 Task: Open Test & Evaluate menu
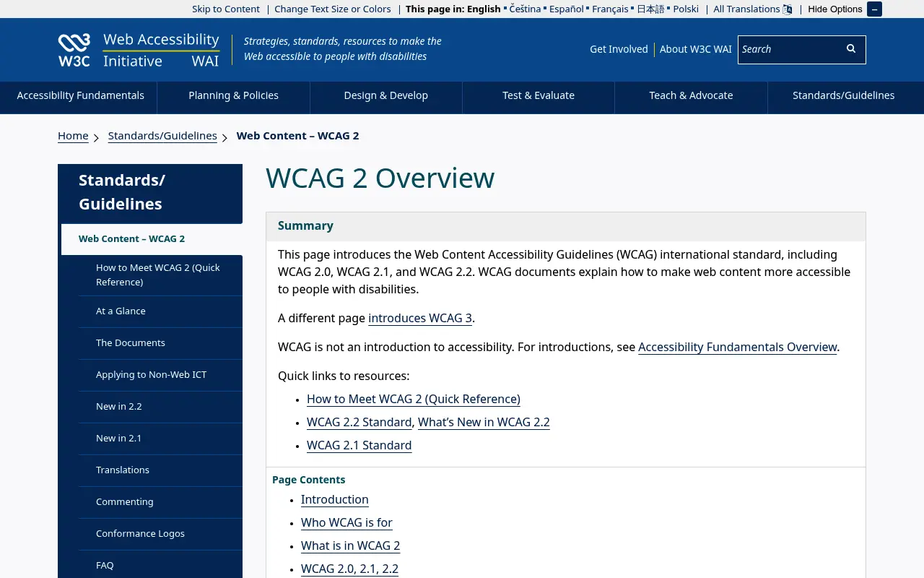click(539, 95)
